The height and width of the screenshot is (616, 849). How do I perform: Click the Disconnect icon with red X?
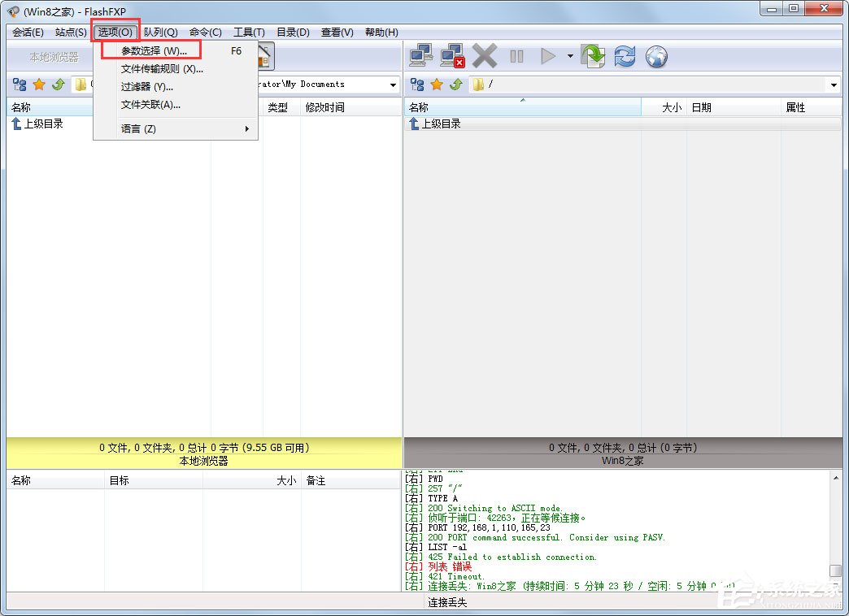tap(451, 56)
